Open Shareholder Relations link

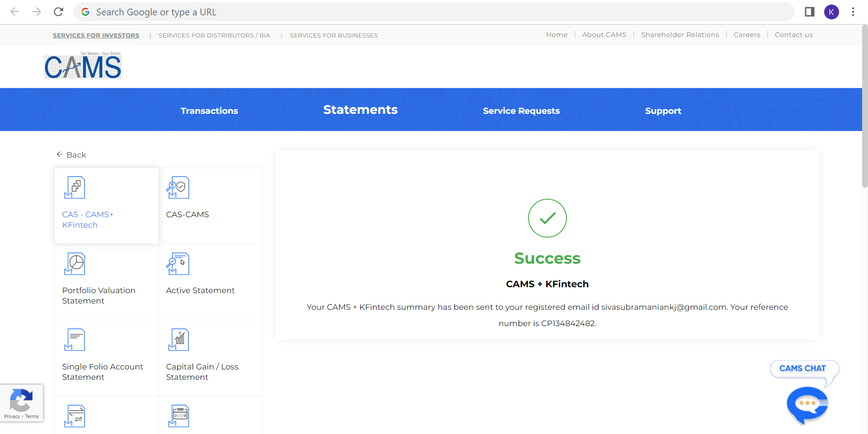(x=679, y=35)
